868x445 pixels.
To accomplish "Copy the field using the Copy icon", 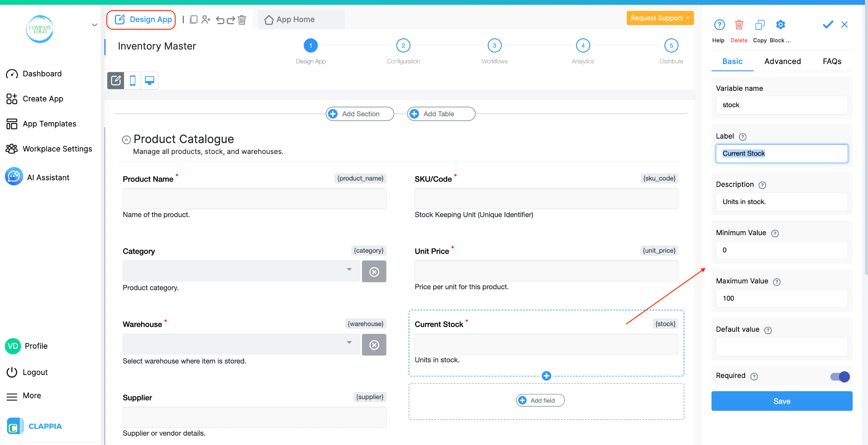I will [x=760, y=25].
